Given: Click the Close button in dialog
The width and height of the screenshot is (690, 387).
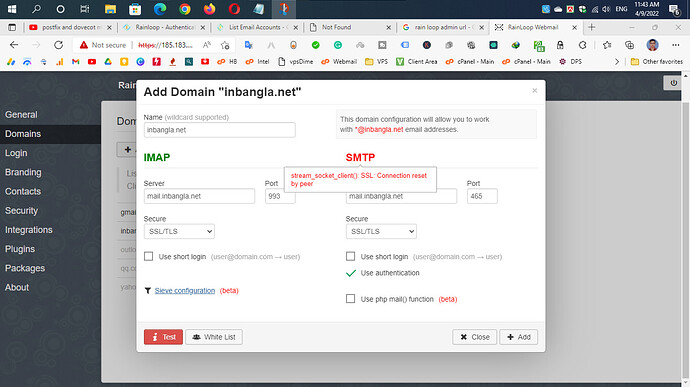Looking at the screenshot, I should 474,337.
